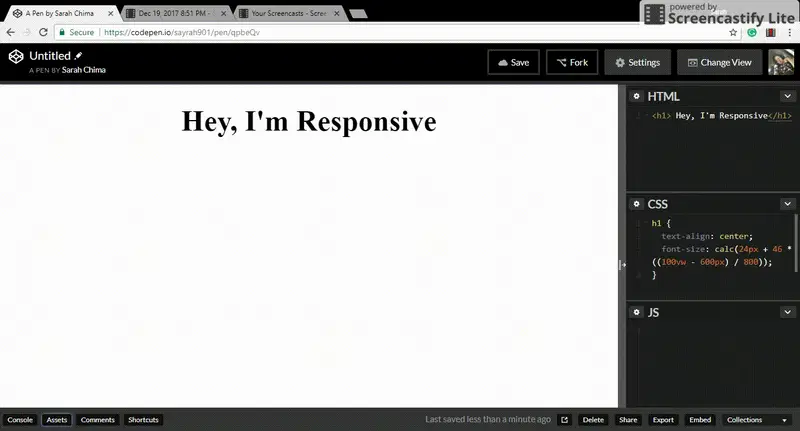Open CSS editor settings gear

[636, 204]
